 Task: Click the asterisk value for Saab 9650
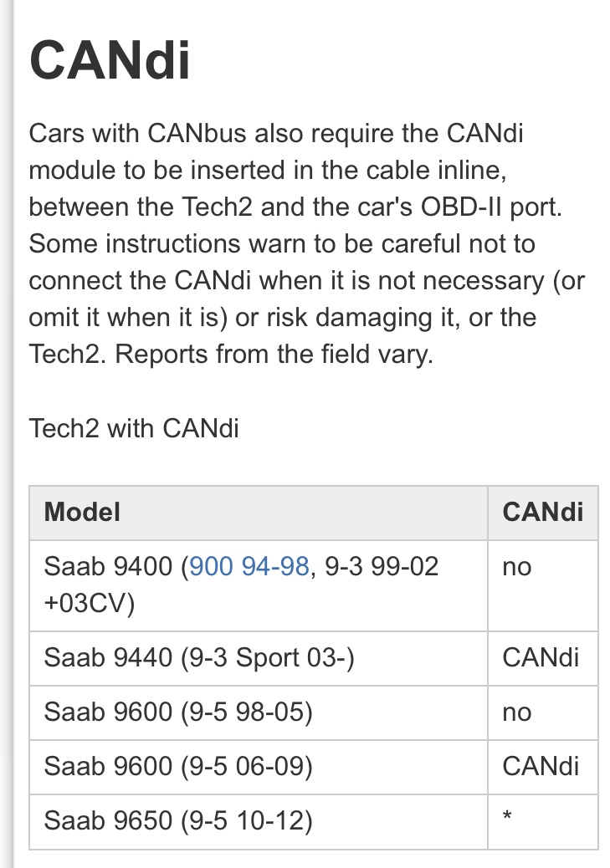(x=507, y=816)
